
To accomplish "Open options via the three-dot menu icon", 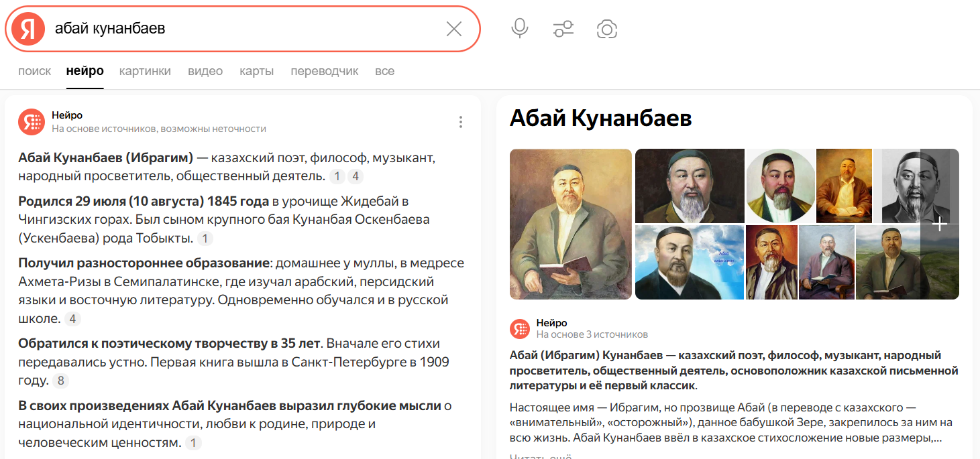I will click(461, 121).
